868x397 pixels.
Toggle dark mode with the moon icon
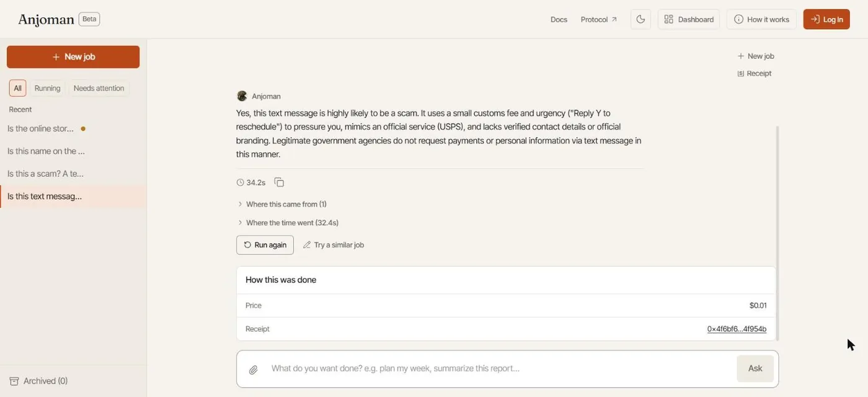point(640,19)
